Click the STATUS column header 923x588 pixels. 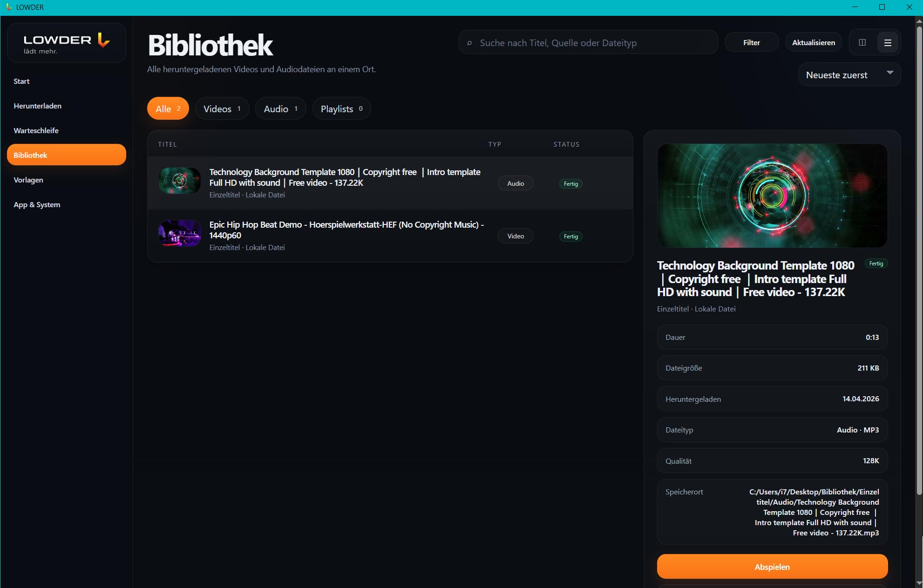coord(566,144)
